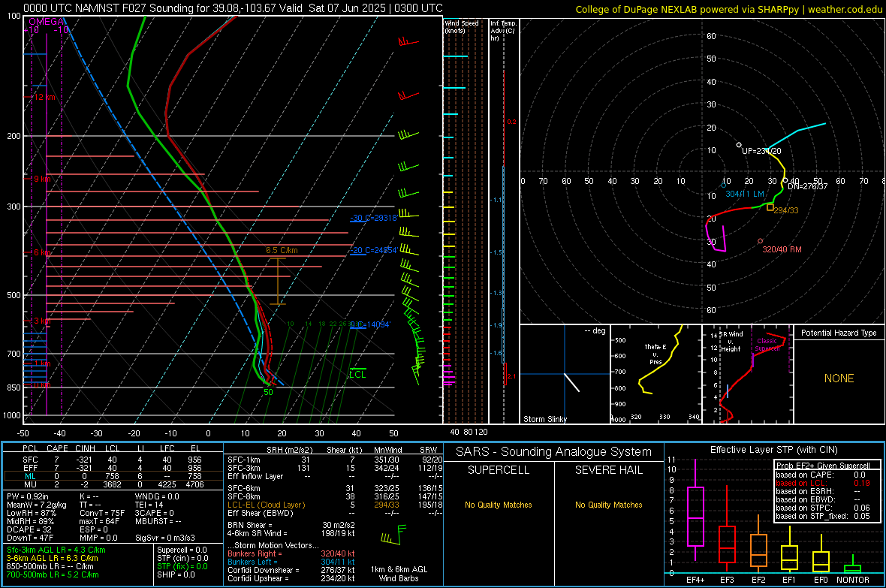This screenshot has height=588, width=886.
Task: Click the Classic Supercell label in SR Wind inset
Action: pyautogui.click(x=767, y=345)
